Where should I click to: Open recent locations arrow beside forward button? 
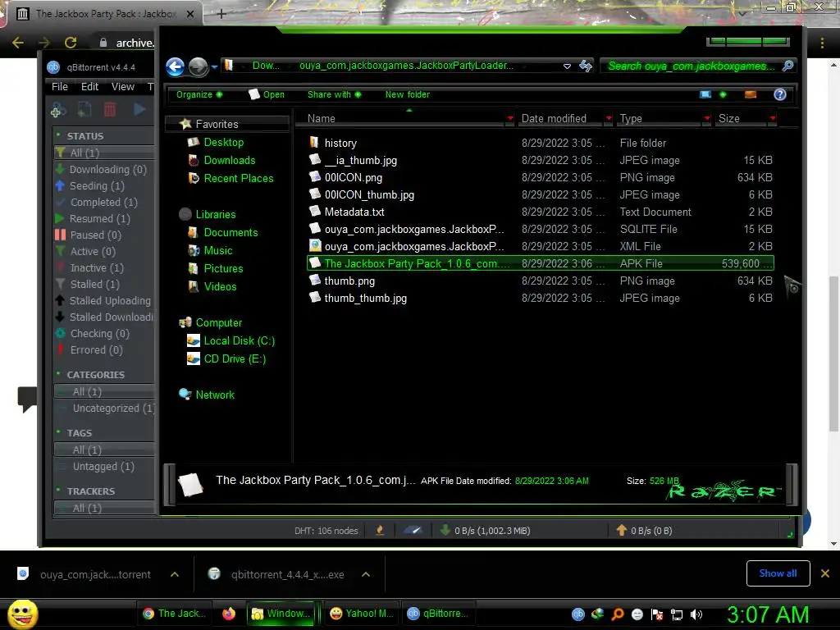click(x=214, y=67)
